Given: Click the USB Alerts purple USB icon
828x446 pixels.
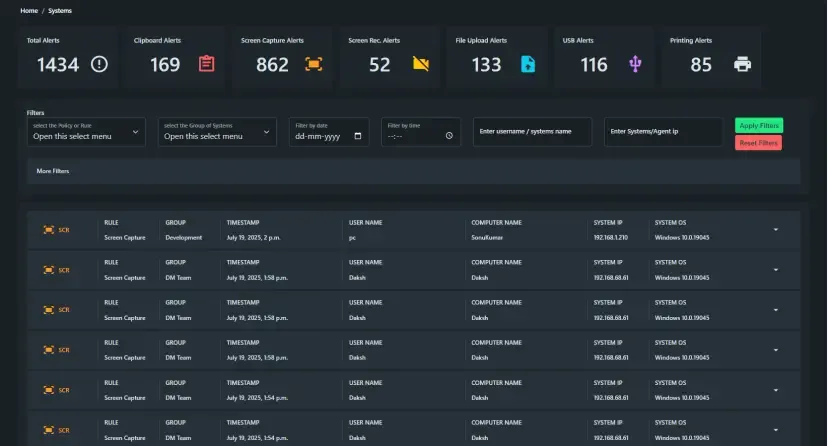Looking at the screenshot, I should click(x=635, y=64).
